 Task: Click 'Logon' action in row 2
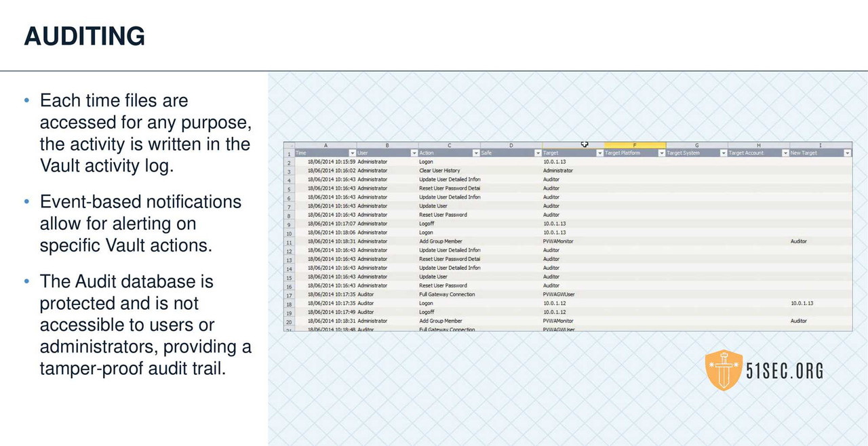point(426,162)
